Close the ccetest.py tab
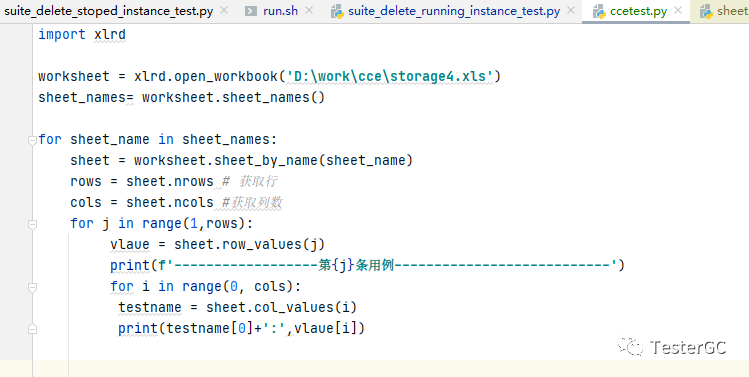The width and height of the screenshot is (749, 377). pyautogui.click(x=677, y=11)
